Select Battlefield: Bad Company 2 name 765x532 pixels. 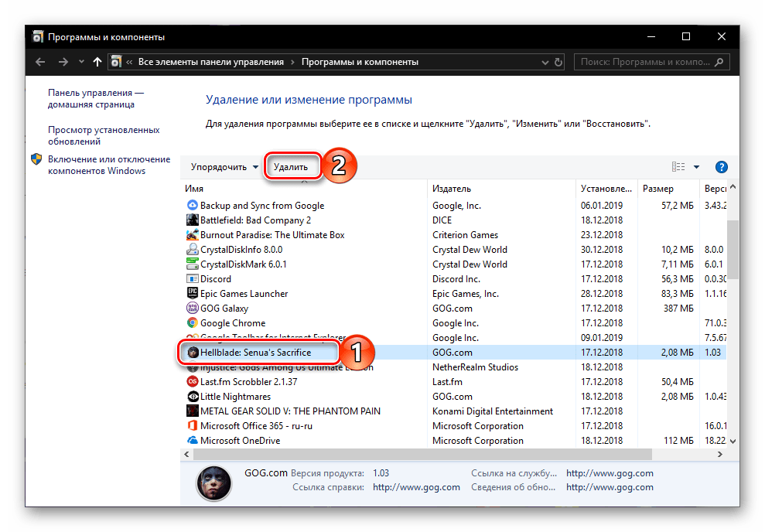(x=255, y=220)
